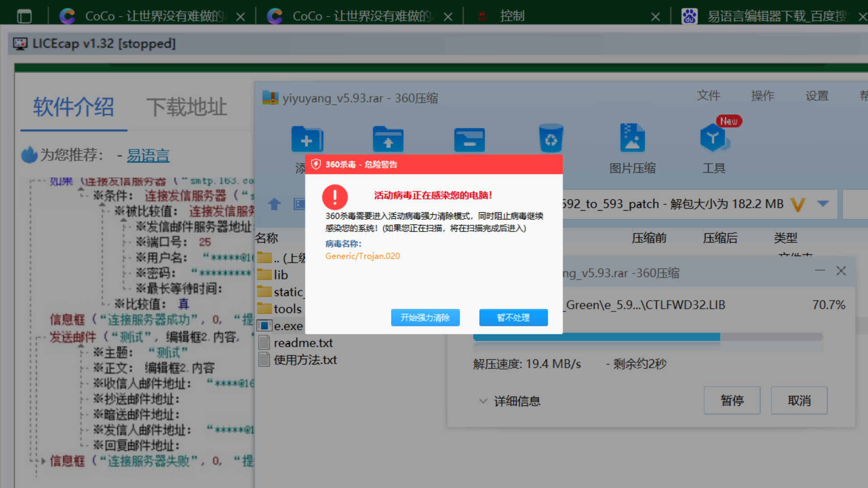Select readme.txt in the archive list

click(x=297, y=343)
